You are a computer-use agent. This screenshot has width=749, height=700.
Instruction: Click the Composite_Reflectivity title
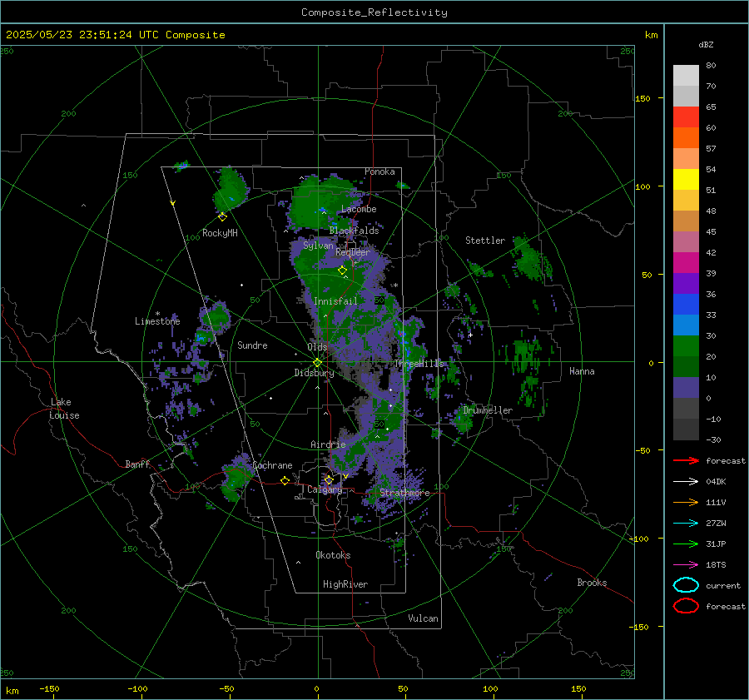click(x=374, y=12)
